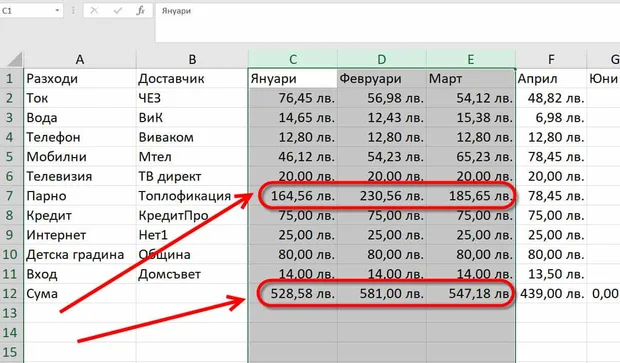
Task: Click the Април header cell
Action: pos(551,78)
